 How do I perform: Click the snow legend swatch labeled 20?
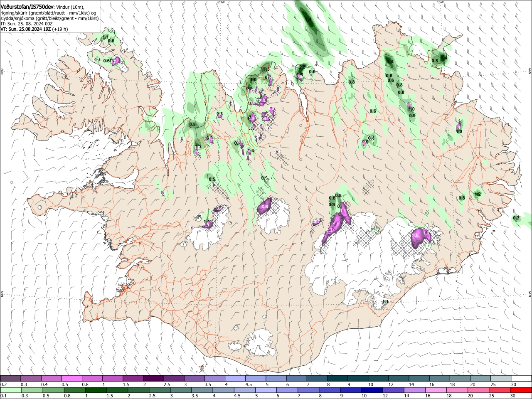click(x=480, y=378)
